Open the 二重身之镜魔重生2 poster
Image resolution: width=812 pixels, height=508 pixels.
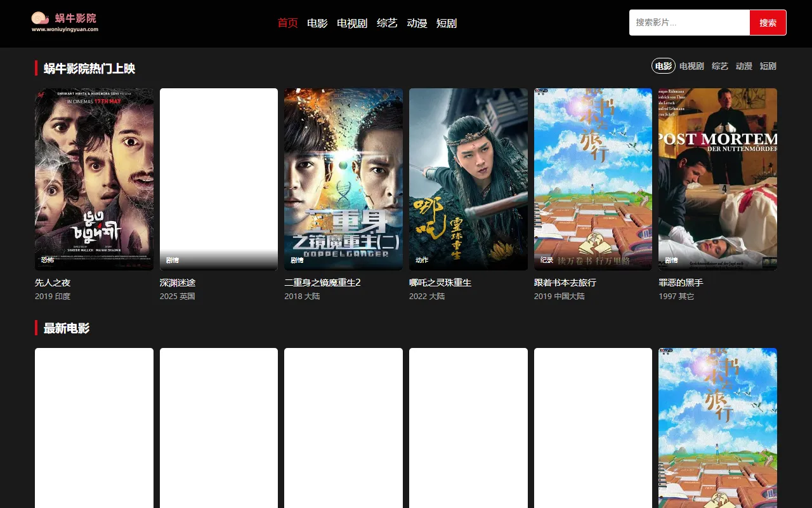pyautogui.click(x=343, y=179)
